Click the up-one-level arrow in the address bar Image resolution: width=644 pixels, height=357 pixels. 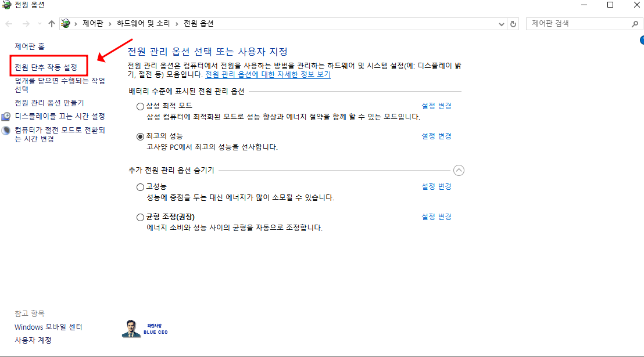pyautogui.click(x=51, y=24)
